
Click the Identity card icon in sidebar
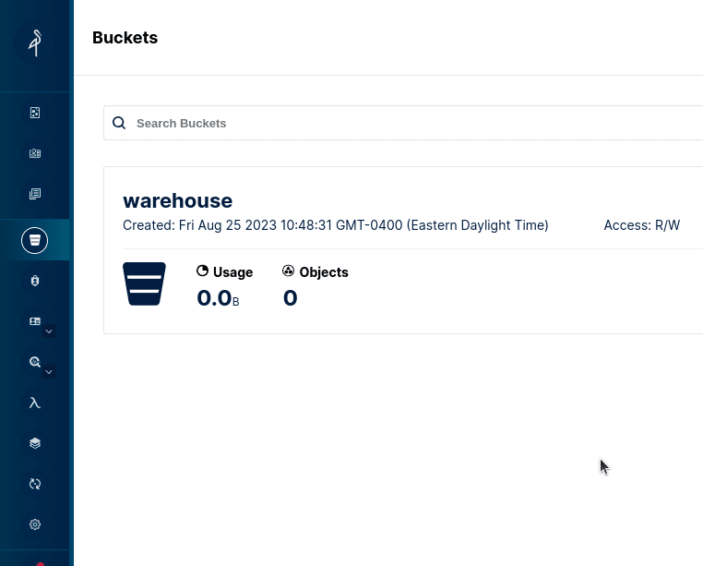(x=35, y=322)
